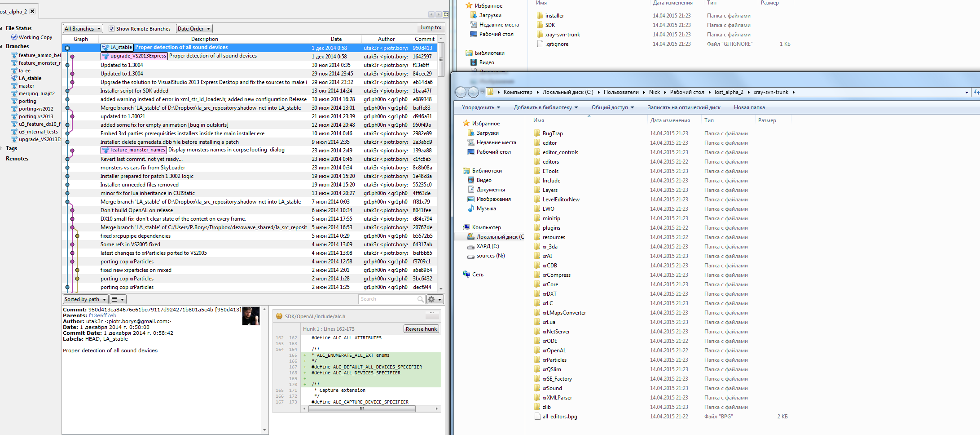Viewport: 980px width, 435px height.
Task: Click the ХАРД (E:) drive icon
Action: 471,247
